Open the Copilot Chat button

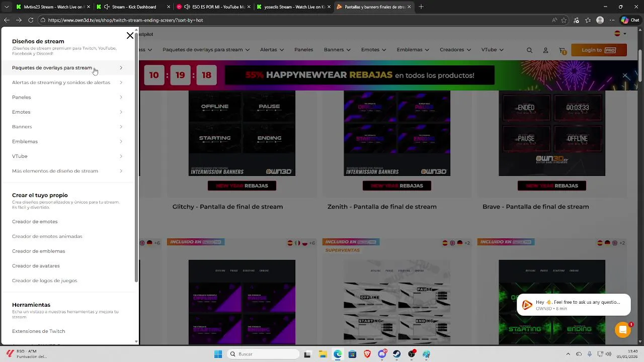(x=629, y=20)
